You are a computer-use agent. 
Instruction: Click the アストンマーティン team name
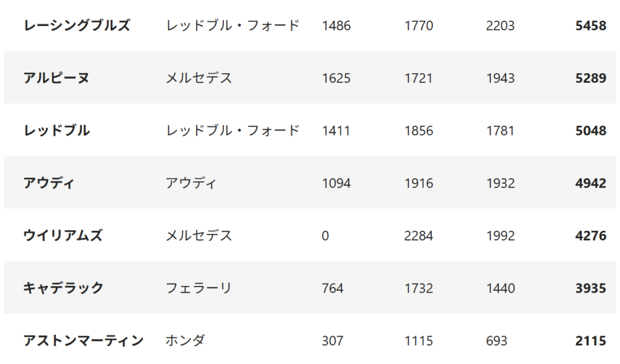84,340
